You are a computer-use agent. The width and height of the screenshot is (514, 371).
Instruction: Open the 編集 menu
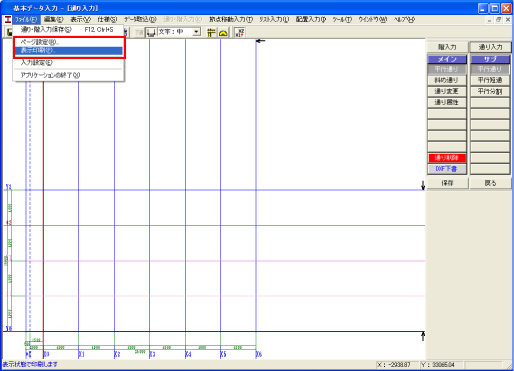coord(54,20)
